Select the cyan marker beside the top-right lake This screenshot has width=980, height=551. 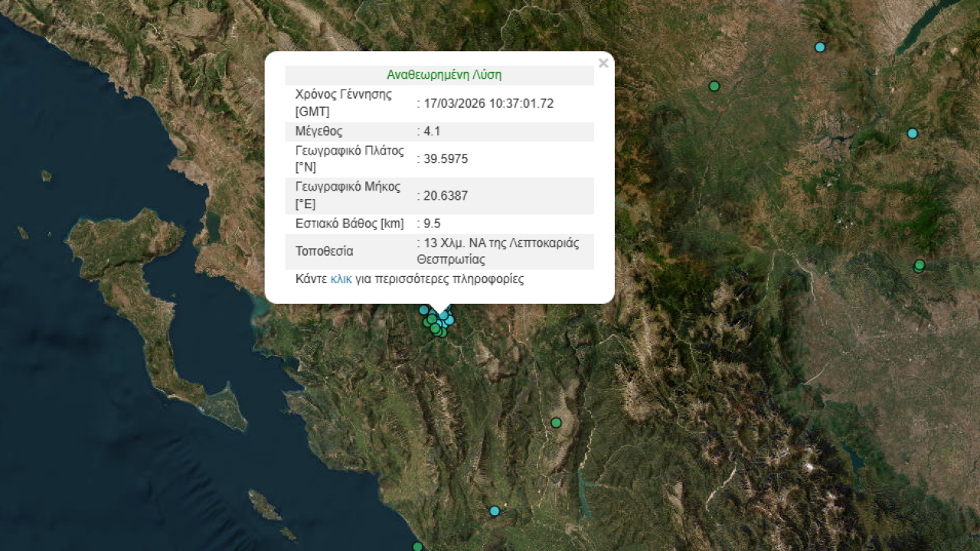(820, 47)
